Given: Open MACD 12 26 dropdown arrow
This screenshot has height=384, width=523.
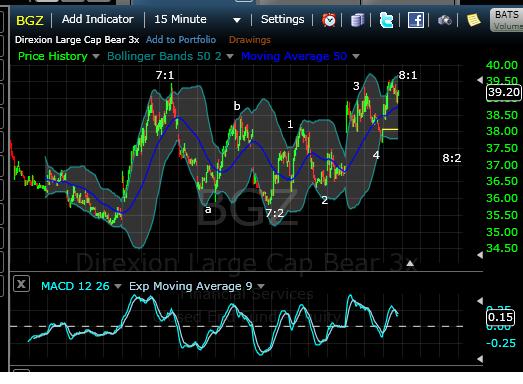Looking at the screenshot, I should [x=118, y=286].
